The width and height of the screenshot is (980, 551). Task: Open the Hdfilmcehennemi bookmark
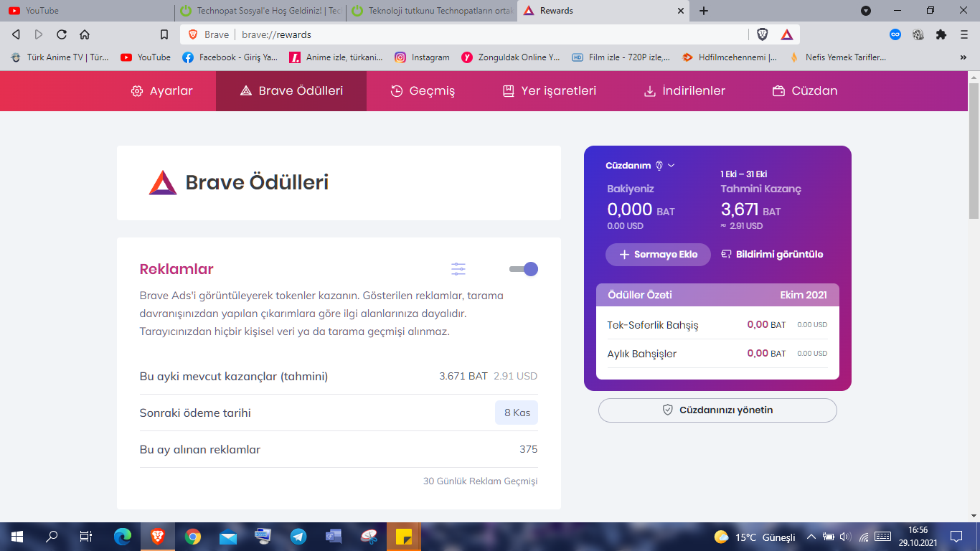tap(729, 57)
